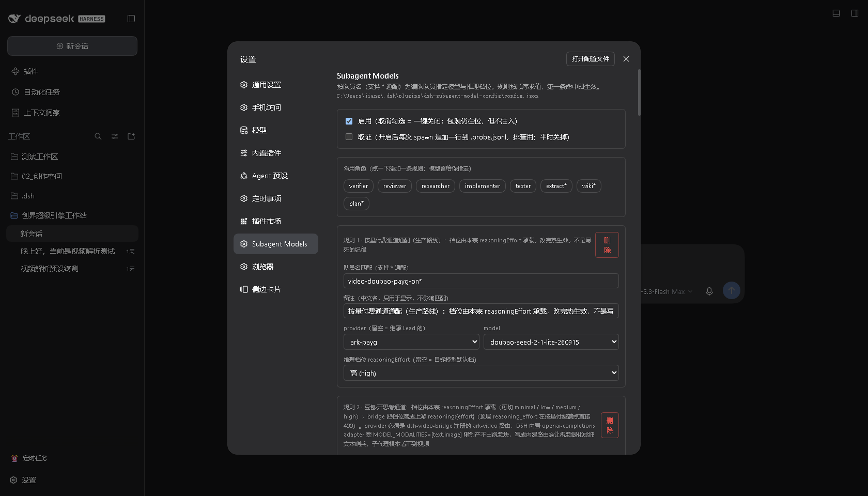Collapse 创界超级引擎工作站 workspace

coord(72,215)
